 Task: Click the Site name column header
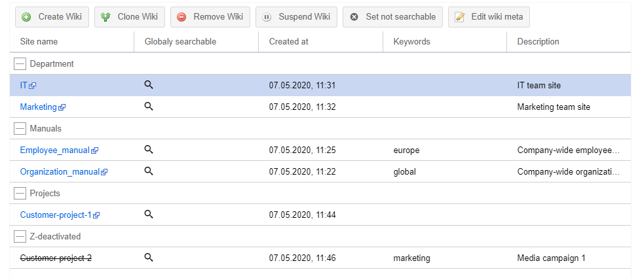point(39,42)
